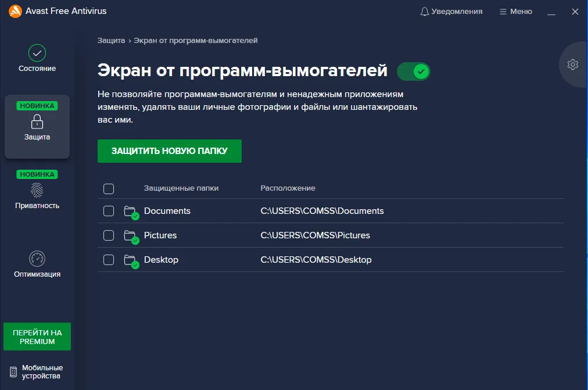Click ЗАЩИТИТЬ НОВУЮ ПАПКУ button
Viewport: 588px width, 390px height.
170,151
